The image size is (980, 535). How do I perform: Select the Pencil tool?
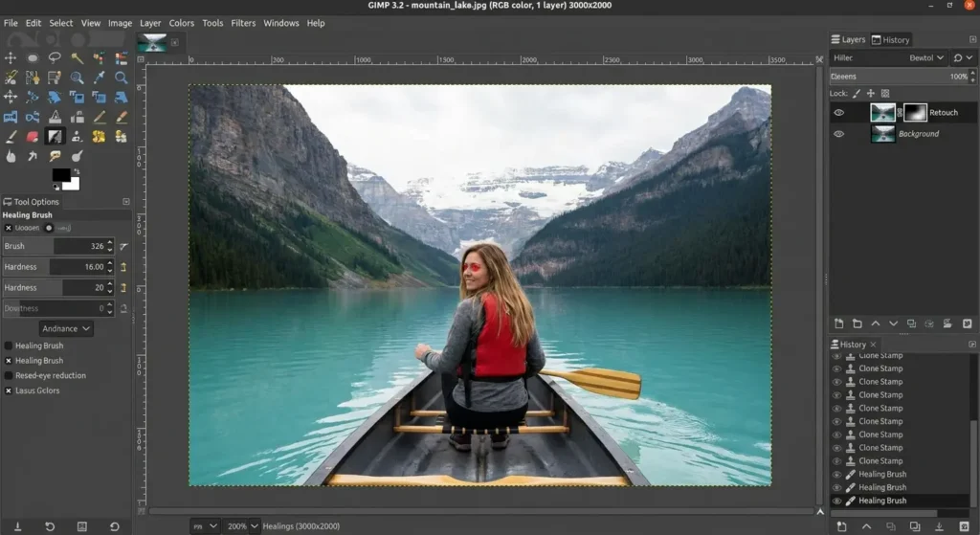(x=99, y=117)
